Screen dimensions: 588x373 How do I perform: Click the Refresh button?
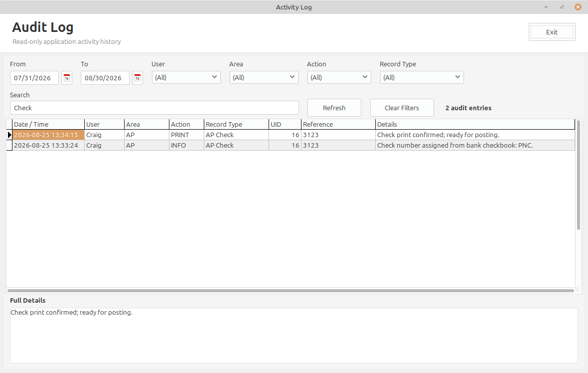(334, 108)
